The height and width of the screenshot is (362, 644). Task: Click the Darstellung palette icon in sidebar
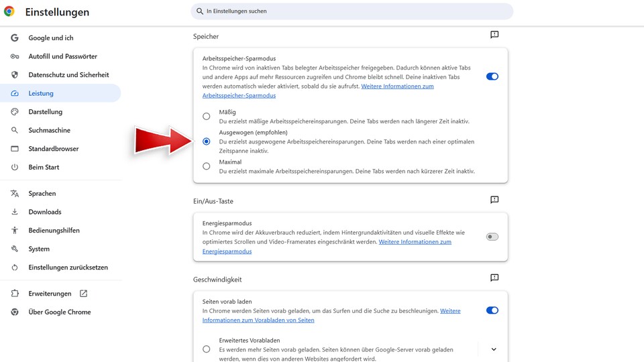15,112
